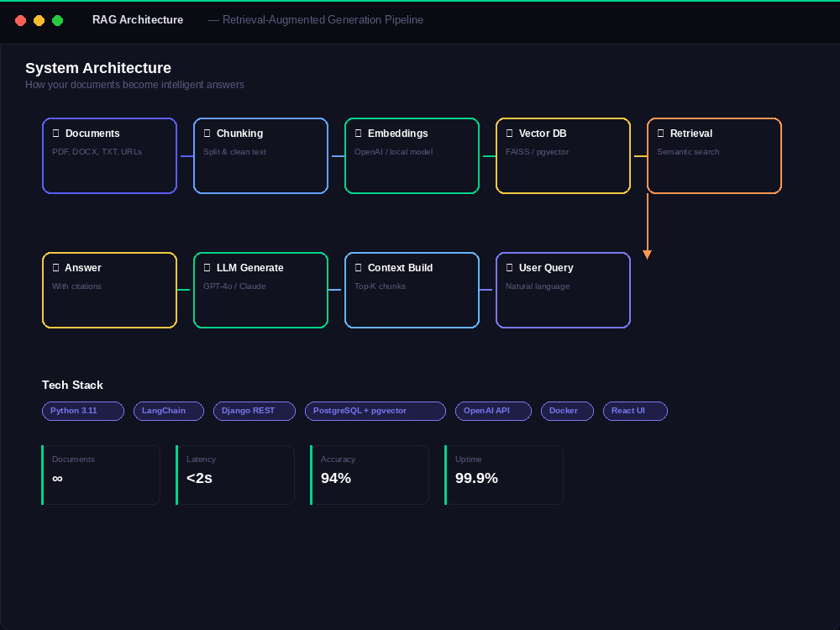
Task: Click the LangChain tech tag
Action: (x=169, y=411)
